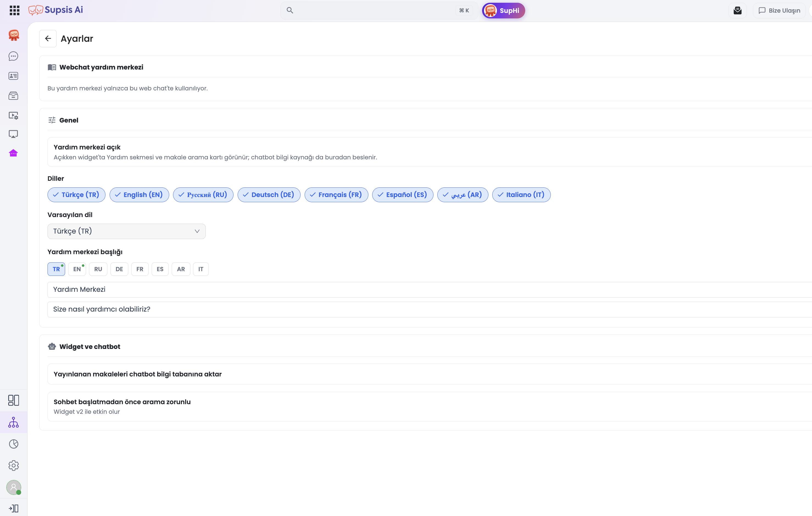
Task: Select the EN title language tab
Action: tap(77, 269)
